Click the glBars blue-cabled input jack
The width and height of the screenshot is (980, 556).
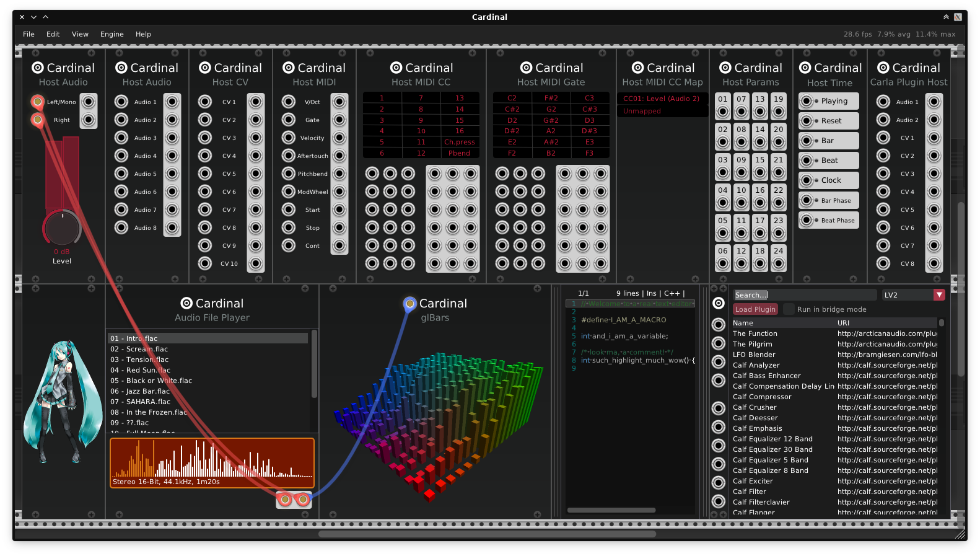click(409, 303)
